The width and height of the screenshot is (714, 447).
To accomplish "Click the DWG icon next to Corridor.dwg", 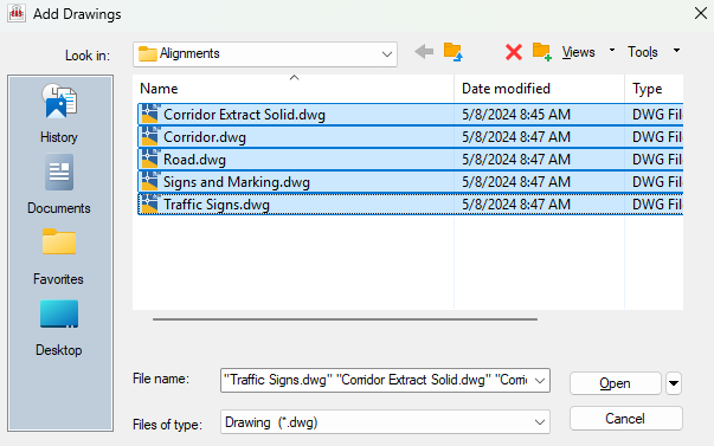I will (150, 137).
